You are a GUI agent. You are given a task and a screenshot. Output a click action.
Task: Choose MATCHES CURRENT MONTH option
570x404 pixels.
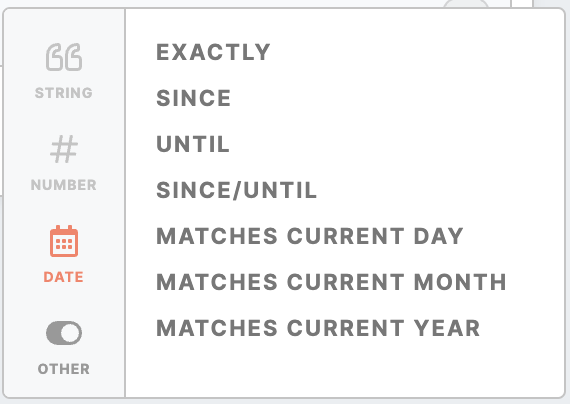coord(331,282)
